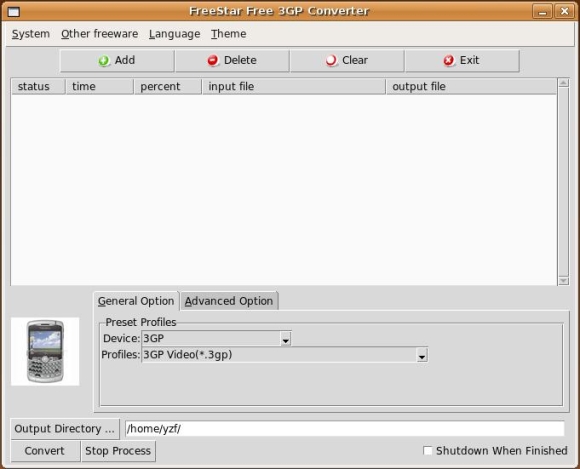Click the output file column header
Image resolution: width=580 pixels, height=469 pixels.
click(x=471, y=87)
